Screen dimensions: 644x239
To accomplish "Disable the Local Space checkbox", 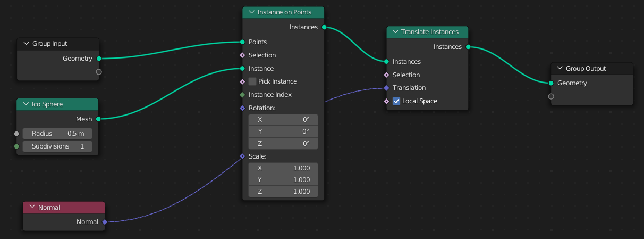I will click(x=396, y=101).
